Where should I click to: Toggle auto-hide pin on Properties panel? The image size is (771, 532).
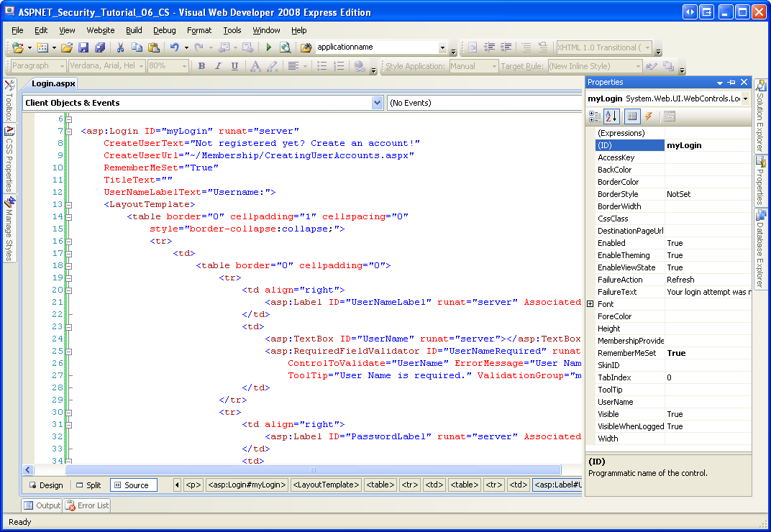point(731,83)
